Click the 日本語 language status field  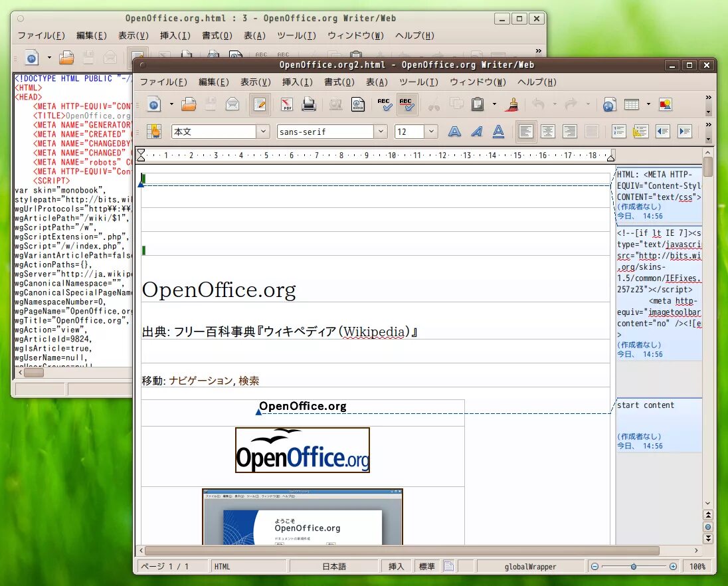pos(334,567)
